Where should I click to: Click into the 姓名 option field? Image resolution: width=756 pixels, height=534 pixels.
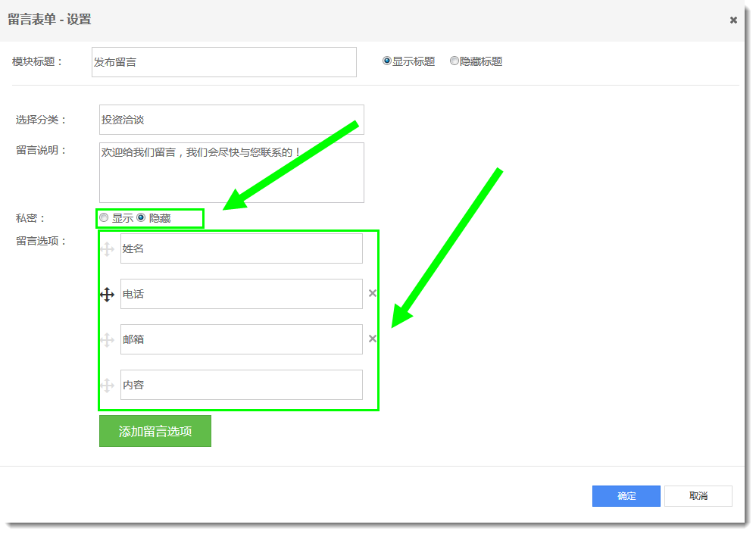click(241, 248)
